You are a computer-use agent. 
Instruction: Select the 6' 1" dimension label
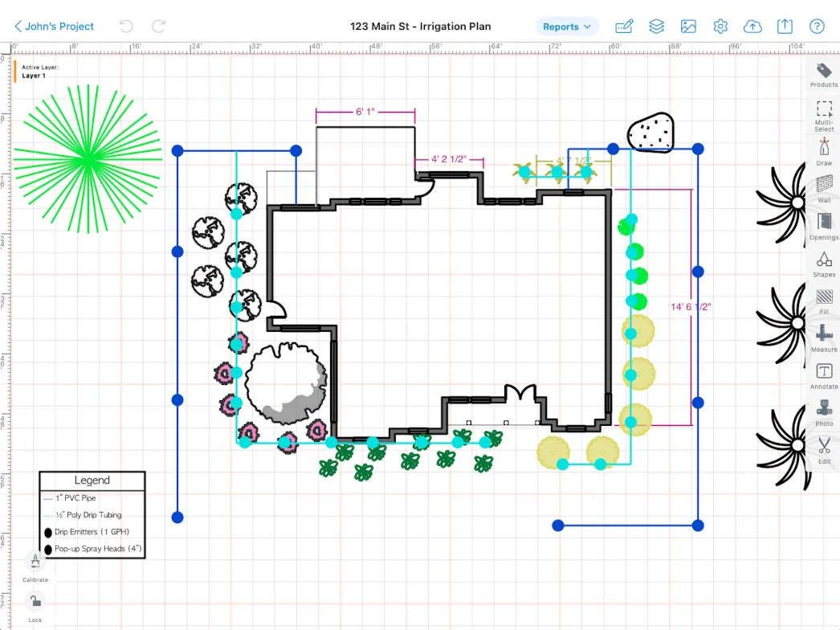365,112
